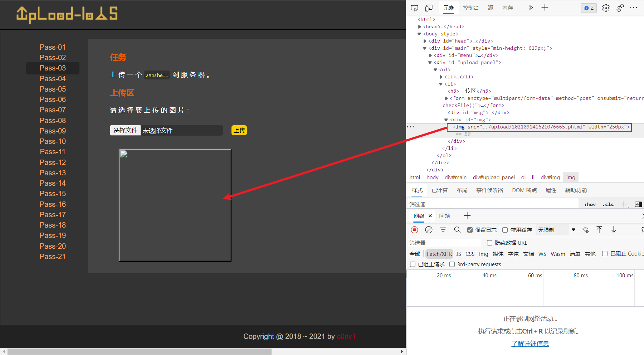Click the horizontal scrollbar at page bottom
The height and width of the screenshot is (355, 644).
pyautogui.click(x=140, y=351)
